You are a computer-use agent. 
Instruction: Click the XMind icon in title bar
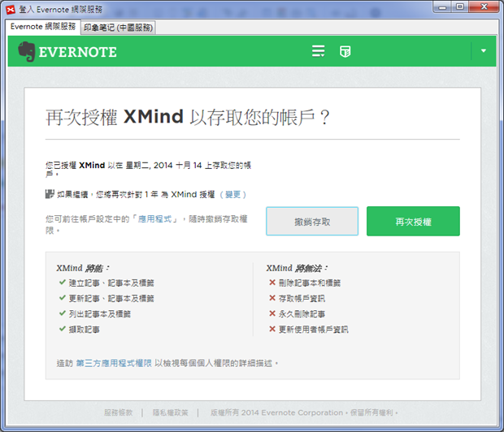(x=11, y=10)
